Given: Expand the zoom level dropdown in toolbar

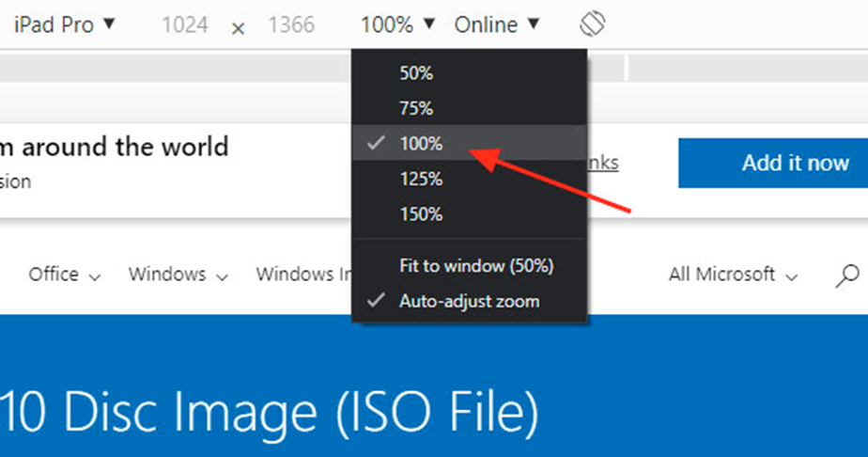Looking at the screenshot, I should (398, 24).
